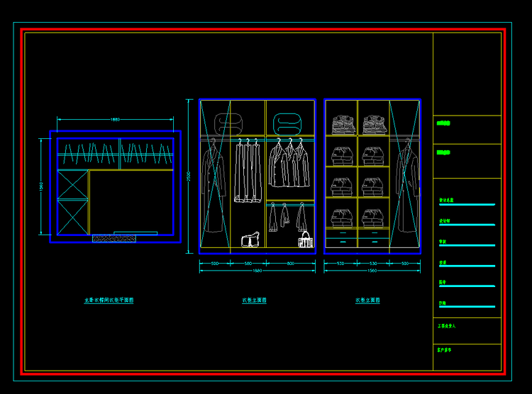Click the 设计总监 label in the title block

click(446, 200)
